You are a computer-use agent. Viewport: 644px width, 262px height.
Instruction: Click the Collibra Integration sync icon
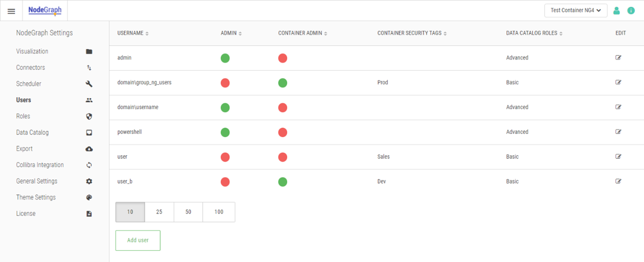point(89,165)
